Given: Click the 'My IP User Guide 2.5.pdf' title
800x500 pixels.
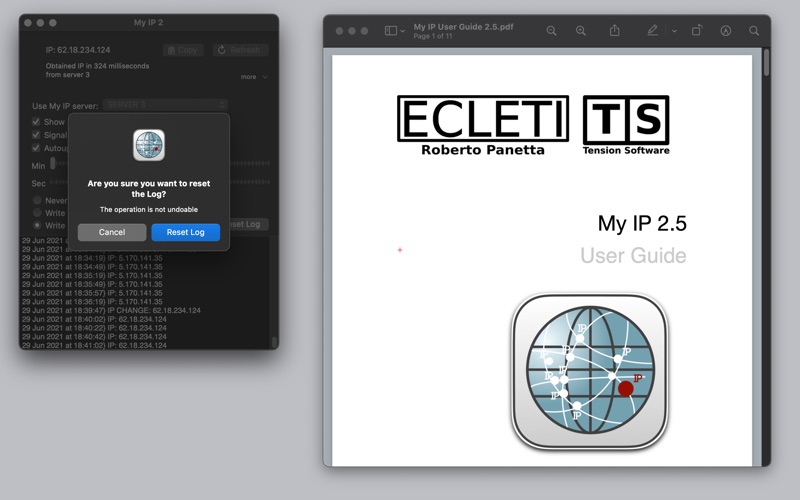Looking at the screenshot, I should [x=463, y=27].
